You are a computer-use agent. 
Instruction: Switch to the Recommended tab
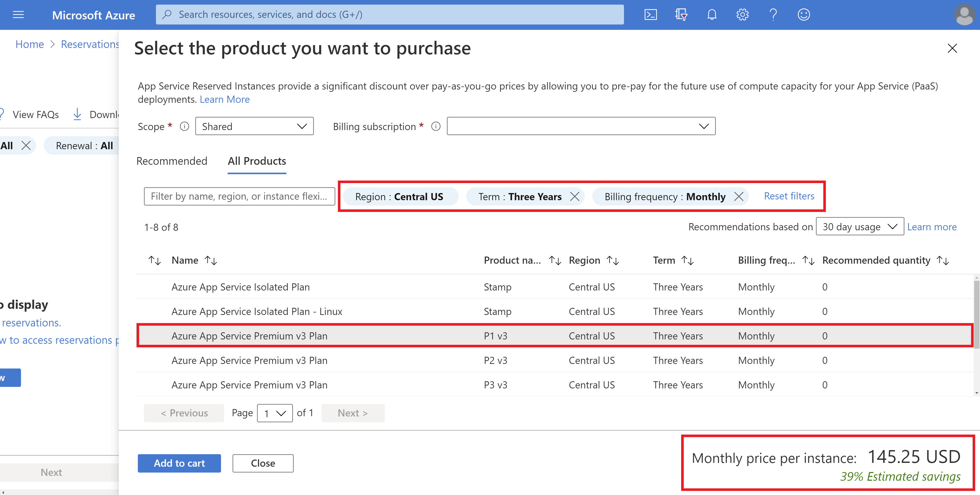coord(172,161)
